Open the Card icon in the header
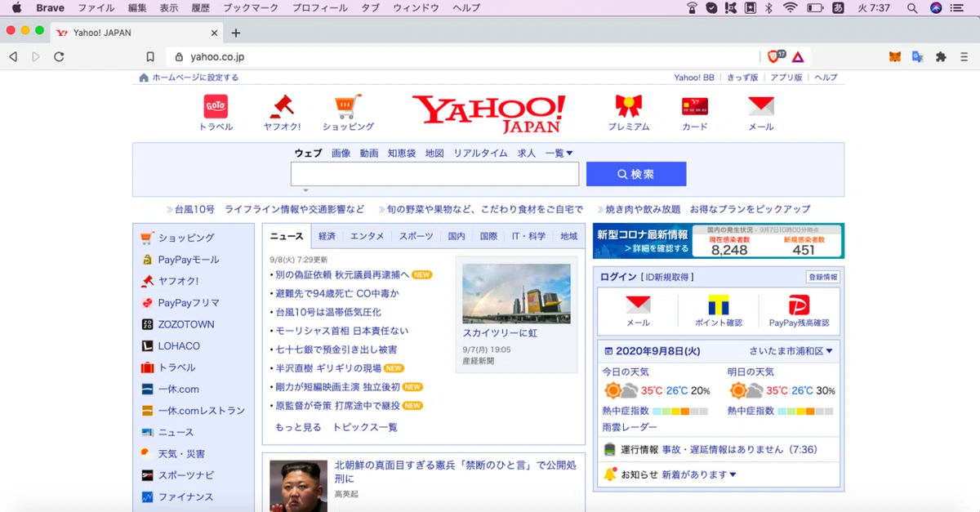Screen dimensions: 980x512 695,106
